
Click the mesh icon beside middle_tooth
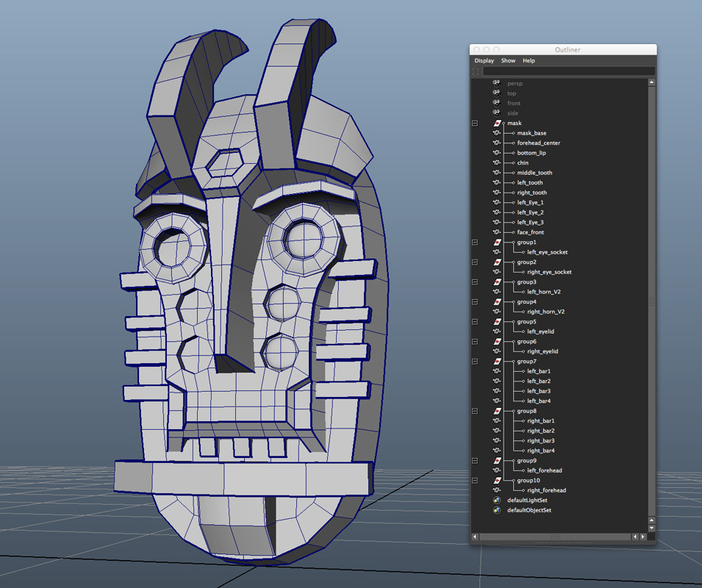(496, 172)
